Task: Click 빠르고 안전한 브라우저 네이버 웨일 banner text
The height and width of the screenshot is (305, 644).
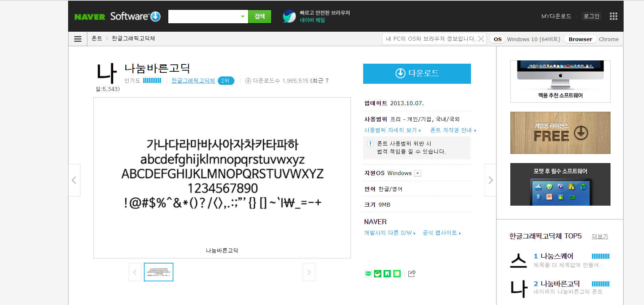Action: (325, 16)
